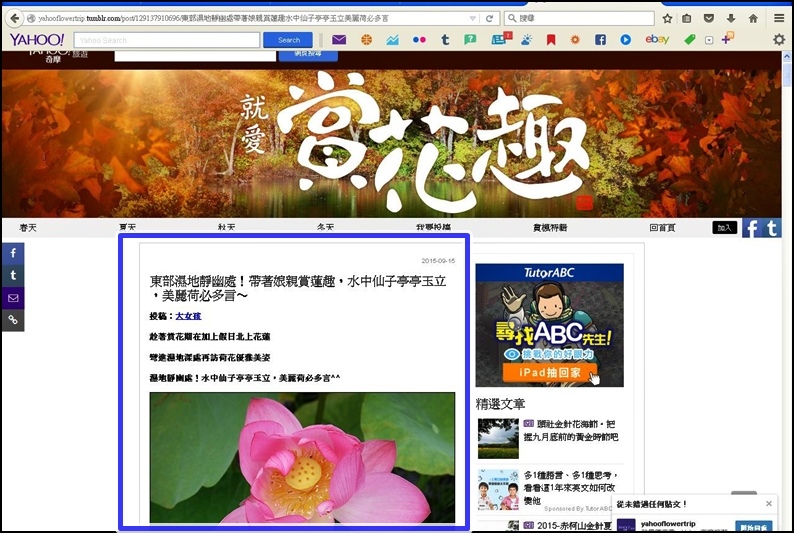Screen dimensions: 794x534
Task: Focus the Yahoo Search toolbar input
Action: point(167,40)
